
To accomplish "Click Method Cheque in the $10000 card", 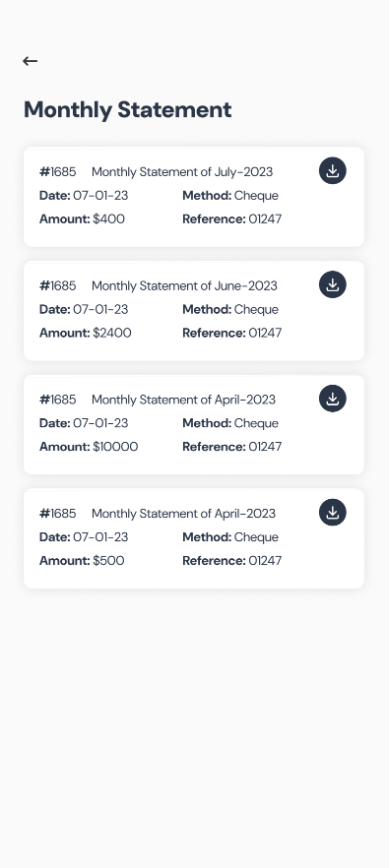I will click(230, 423).
